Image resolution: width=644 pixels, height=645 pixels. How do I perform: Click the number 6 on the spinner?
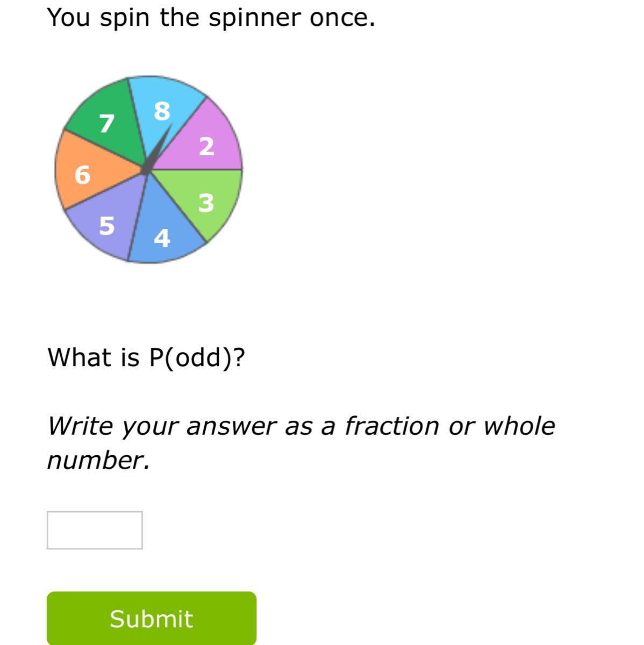pyautogui.click(x=82, y=175)
